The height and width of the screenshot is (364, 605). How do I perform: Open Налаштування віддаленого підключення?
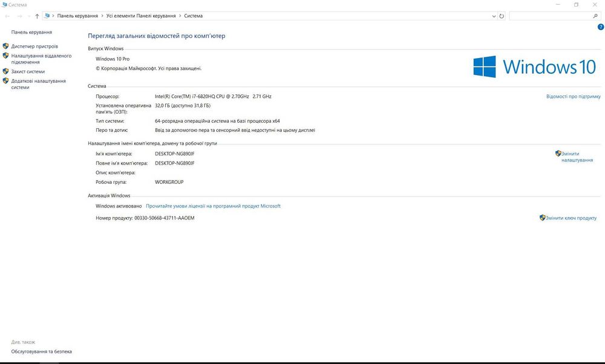click(41, 59)
